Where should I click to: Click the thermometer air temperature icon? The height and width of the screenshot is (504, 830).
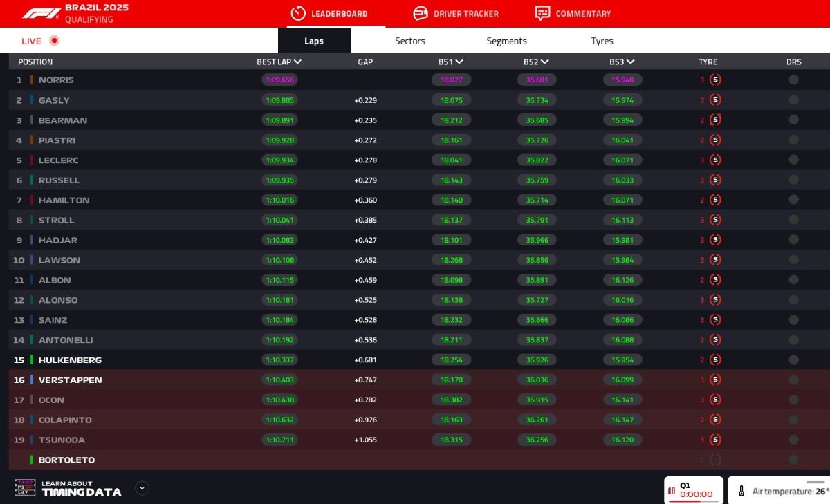(743, 490)
